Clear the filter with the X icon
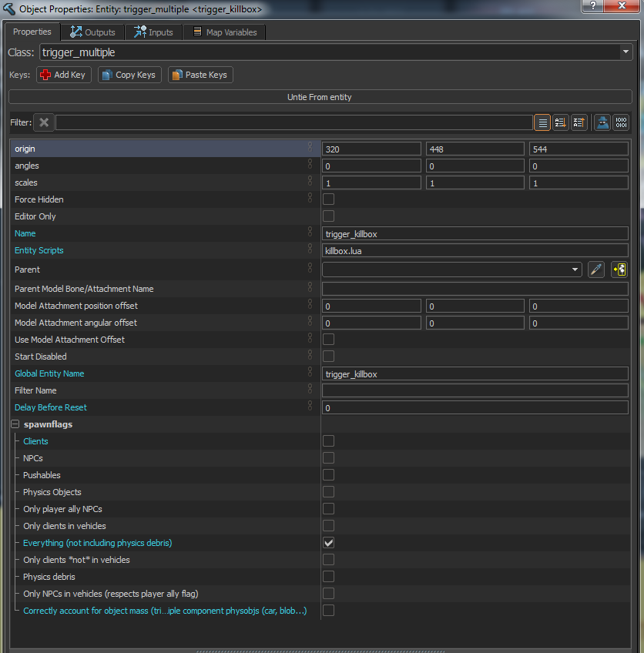This screenshot has height=653, width=644. (x=44, y=122)
